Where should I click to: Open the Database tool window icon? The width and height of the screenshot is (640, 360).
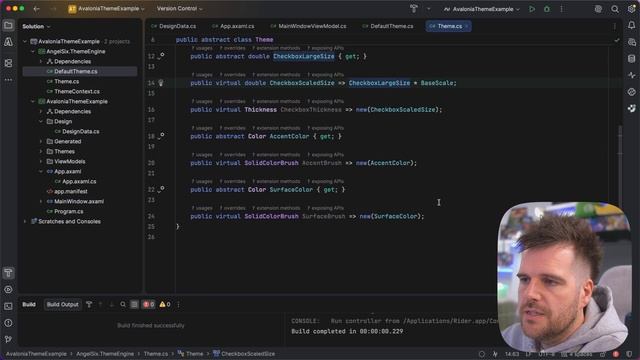point(631,59)
